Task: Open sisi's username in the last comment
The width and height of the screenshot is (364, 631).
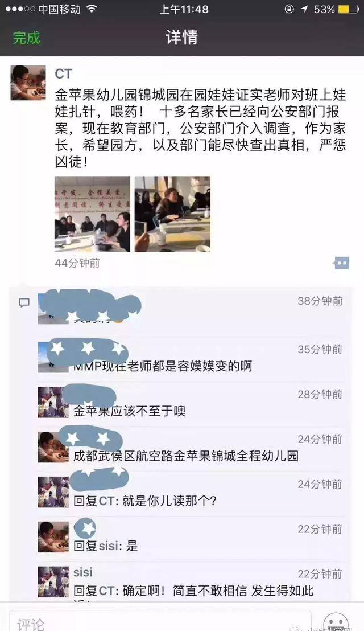Action: pyautogui.click(x=83, y=572)
